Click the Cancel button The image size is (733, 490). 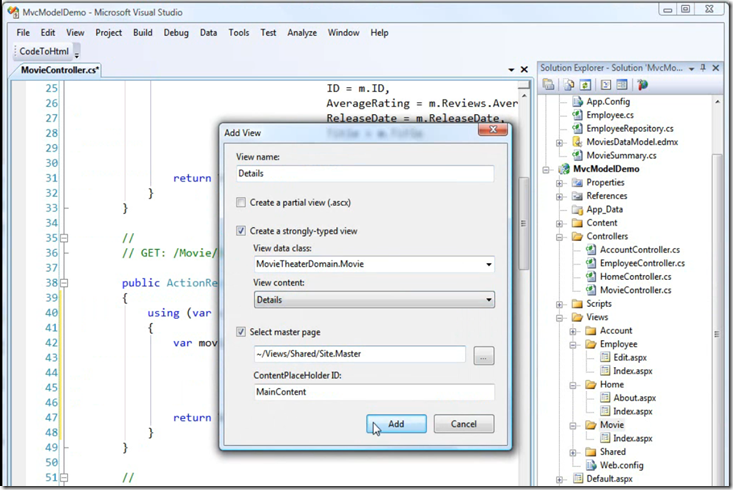tap(464, 424)
